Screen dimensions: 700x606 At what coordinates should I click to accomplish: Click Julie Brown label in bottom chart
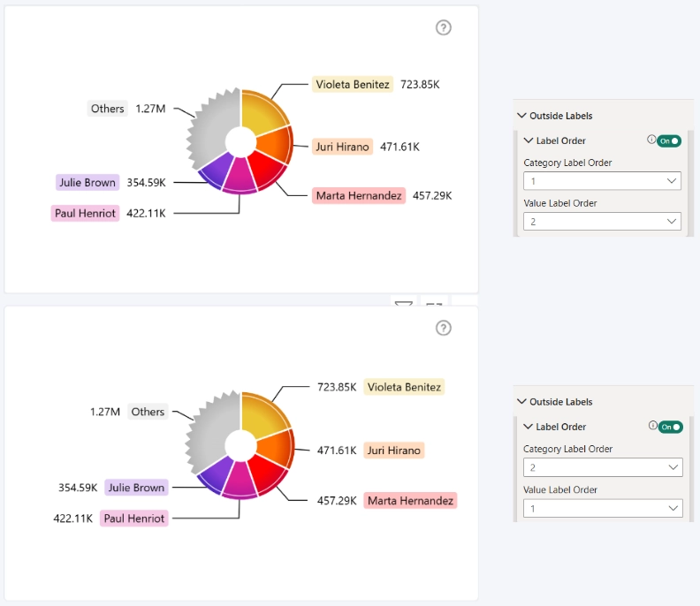[136, 488]
